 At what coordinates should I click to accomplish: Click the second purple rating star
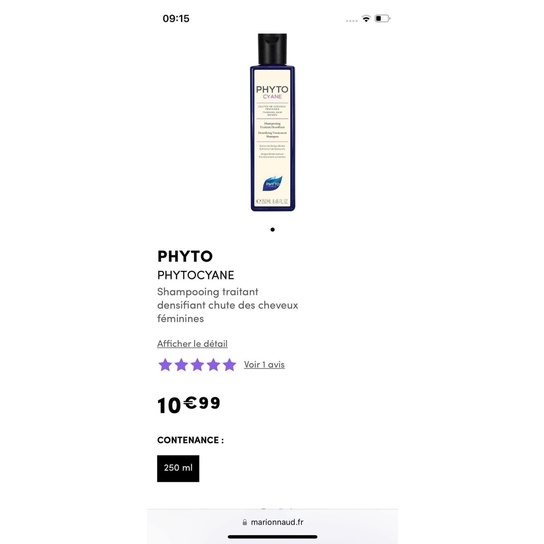(x=181, y=365)
